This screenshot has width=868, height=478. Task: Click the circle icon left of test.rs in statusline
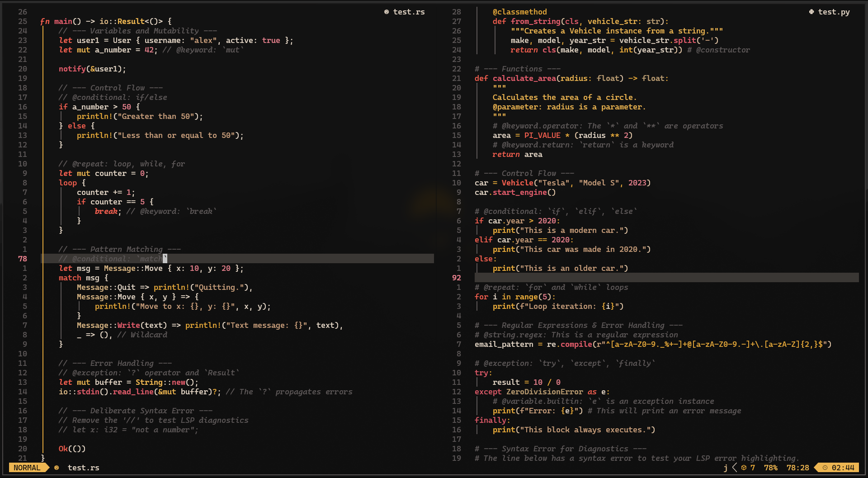55,468
